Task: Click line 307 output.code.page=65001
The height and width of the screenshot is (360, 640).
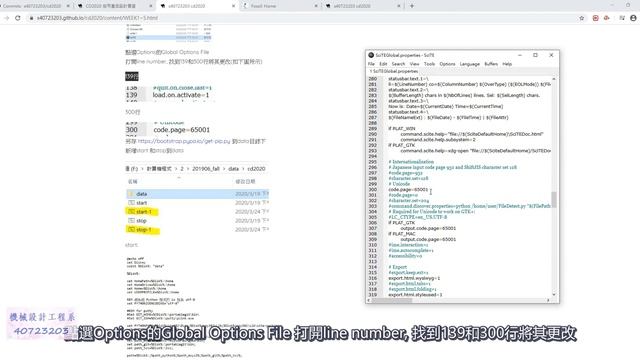Action: coord(428,228)
